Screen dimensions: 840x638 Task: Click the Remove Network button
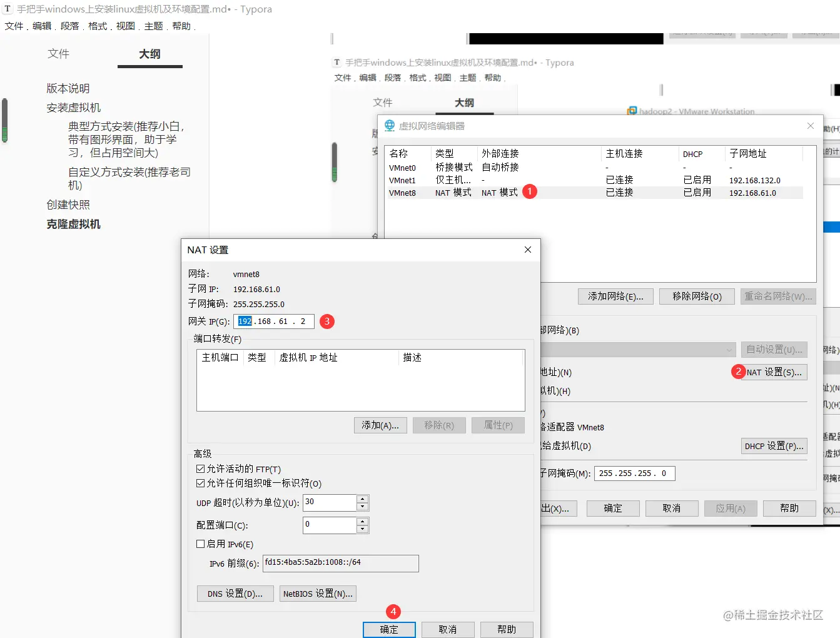point(697,296)
